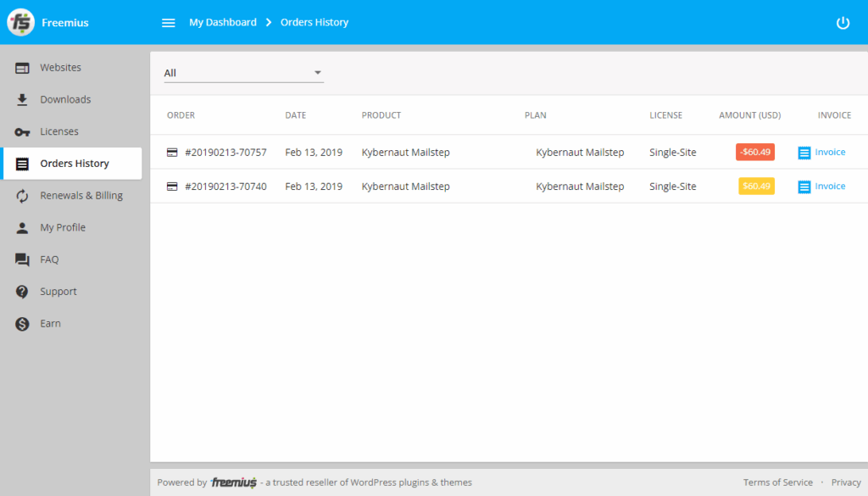
Task: Open My Profile page
Action: click(63, 227)
